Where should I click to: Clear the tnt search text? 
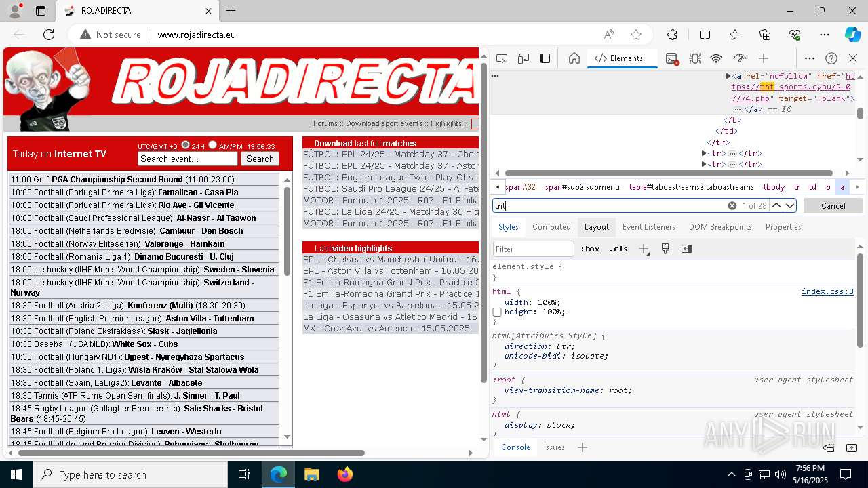coord(732,205)
